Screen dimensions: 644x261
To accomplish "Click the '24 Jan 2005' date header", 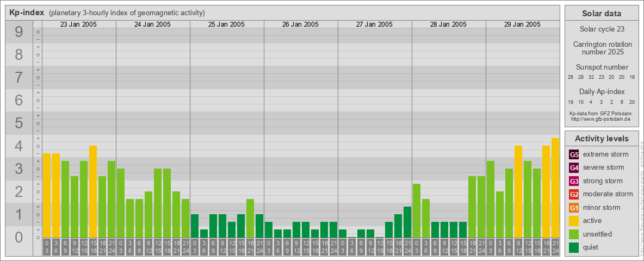I will [x=152, y=24].
